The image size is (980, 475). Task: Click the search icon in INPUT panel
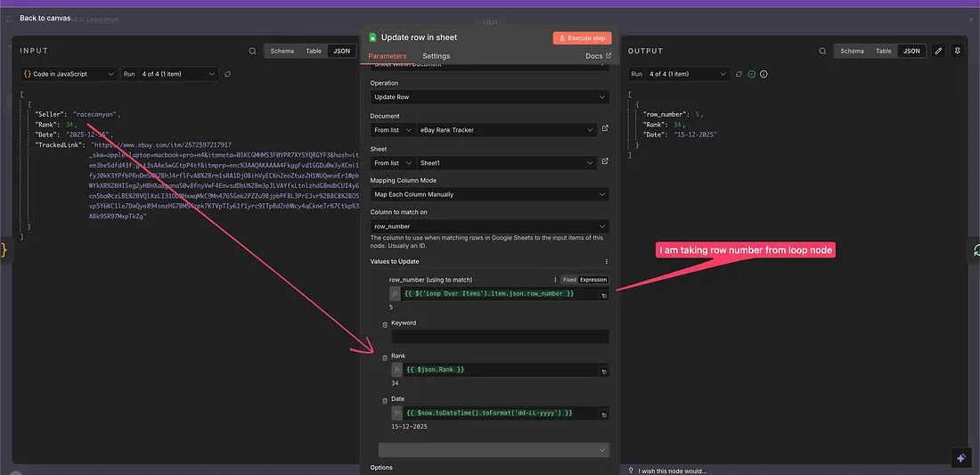click(253, 52)
